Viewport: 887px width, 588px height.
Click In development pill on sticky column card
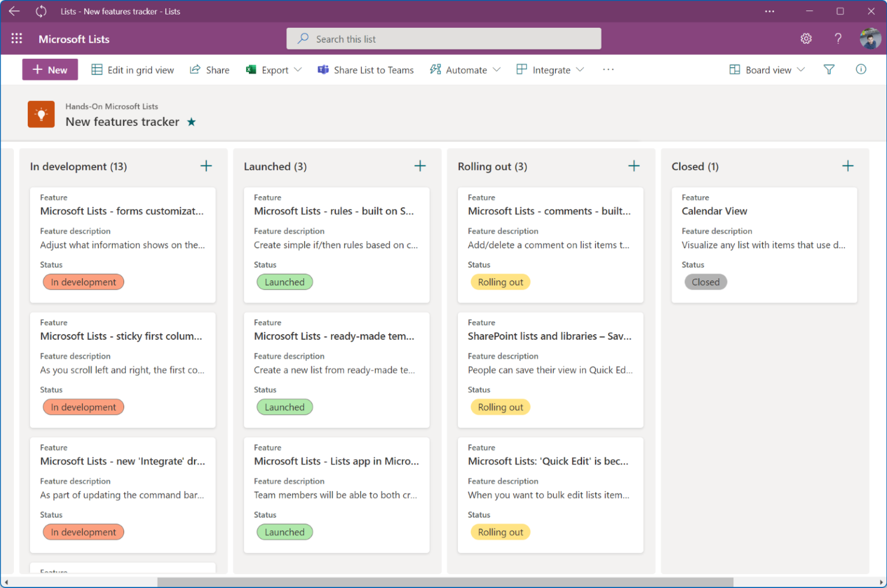[x=83, y=407]
